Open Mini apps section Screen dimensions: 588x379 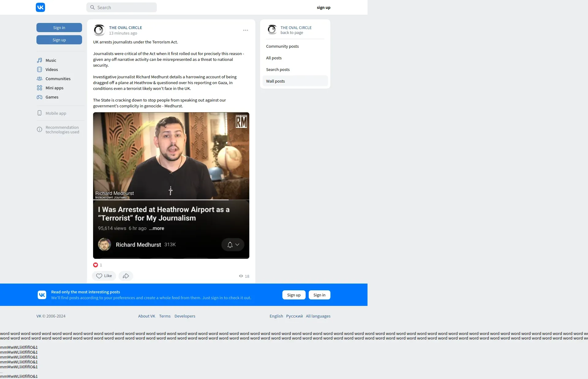(x=54, y=88)
